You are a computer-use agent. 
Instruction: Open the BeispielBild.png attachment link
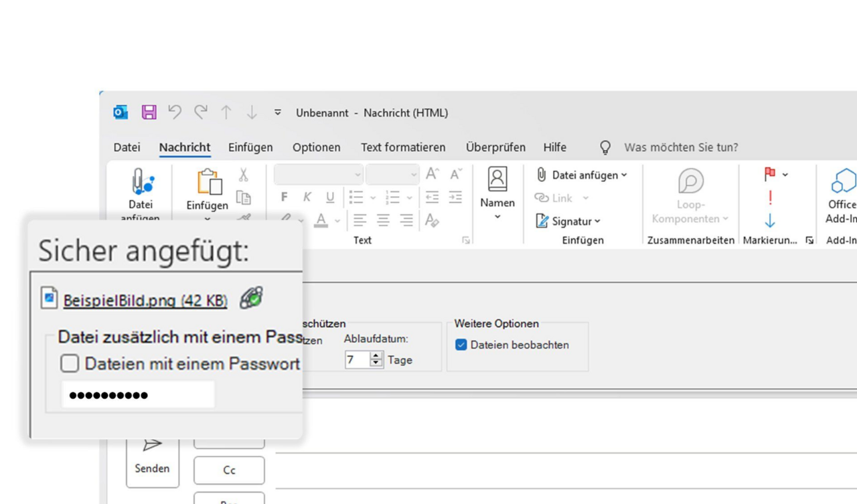145,301
